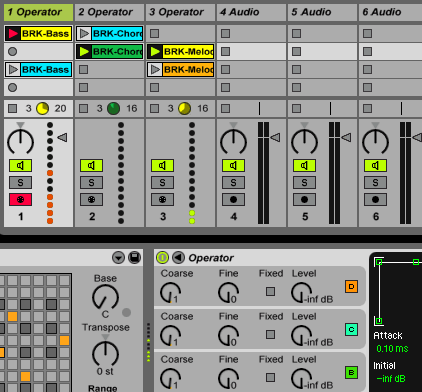Image resolution: width=422 pixels, height=392 pixels.
Task: Click the Base note knob
Action: click(105, 297)
